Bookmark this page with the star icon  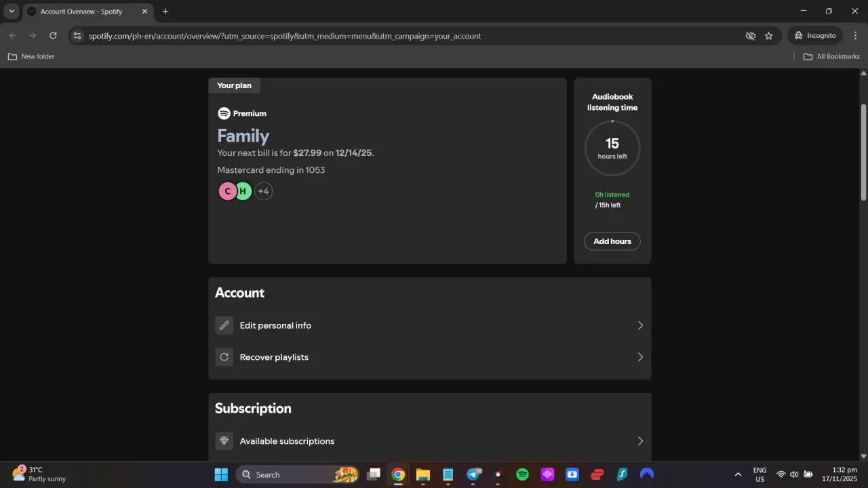(768, 36)
